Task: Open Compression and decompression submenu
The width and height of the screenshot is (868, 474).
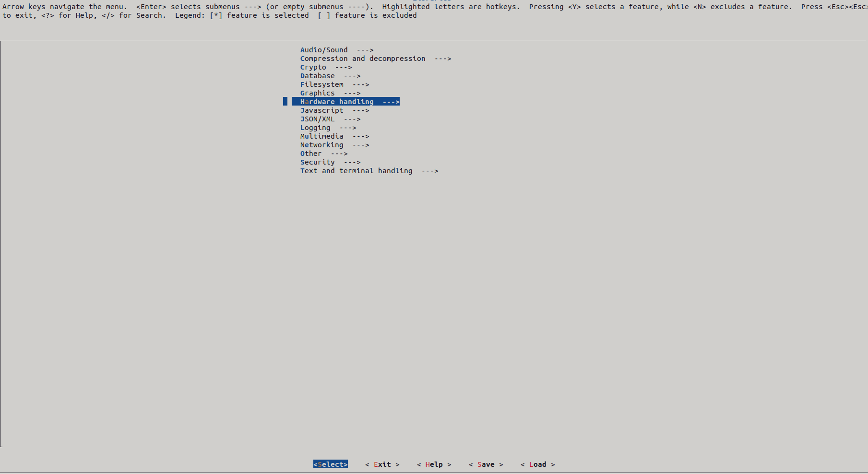Action: pyautogui.click(x=363, y=59)
